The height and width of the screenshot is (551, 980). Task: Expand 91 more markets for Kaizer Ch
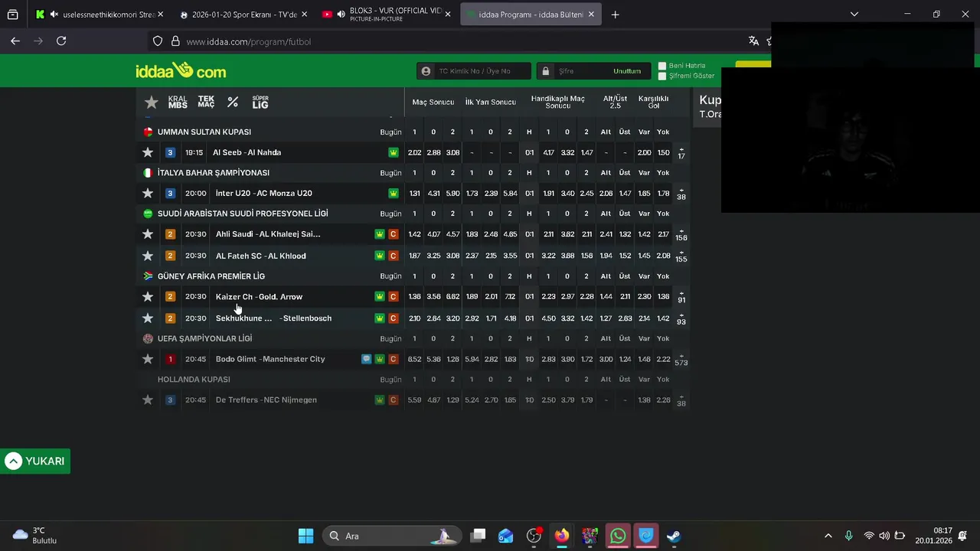pyautogui.click(x=681, y=297)
